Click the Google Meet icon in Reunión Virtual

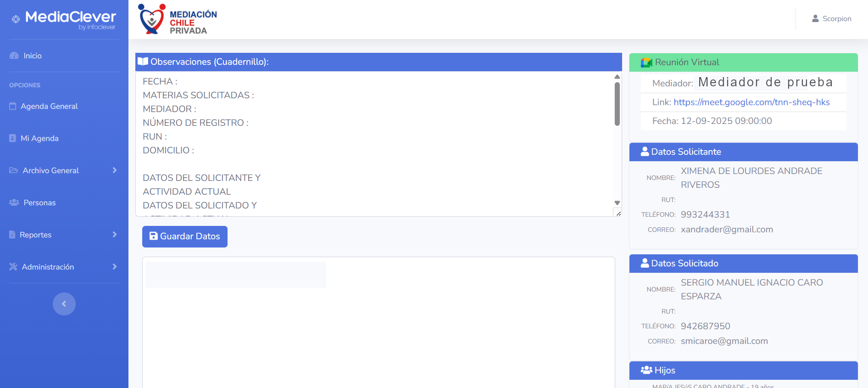click(x=646, y=62)
